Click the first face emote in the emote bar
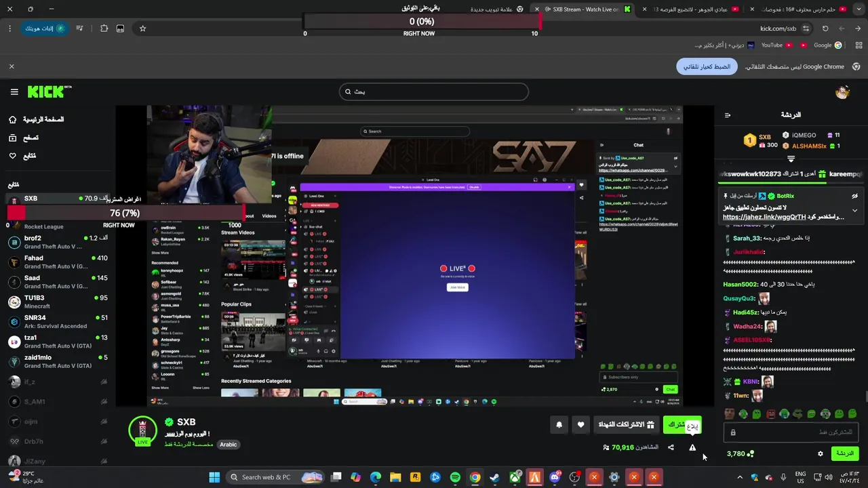This screenshot has height=488, width=868. pyautogui.click(x=730, y=414)
